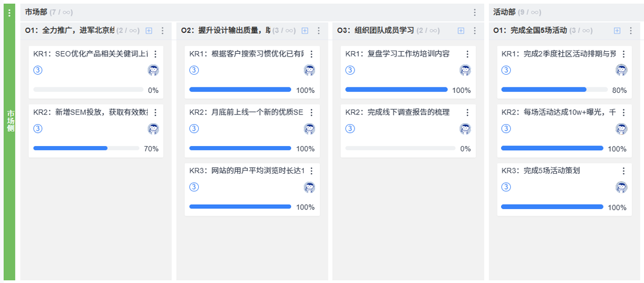This screenshot has width=644, height=283.
Task: Click the add card icon in O1 完成全国5场活动 column
Action: [617, 31]
